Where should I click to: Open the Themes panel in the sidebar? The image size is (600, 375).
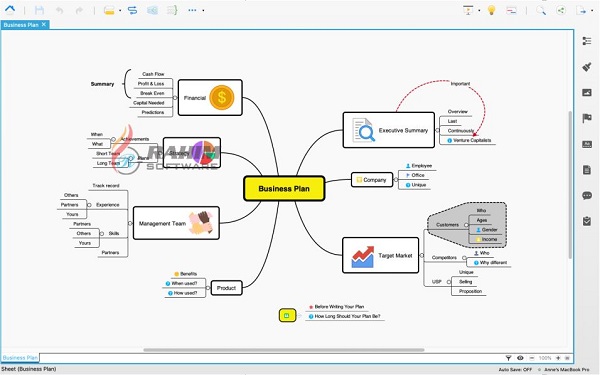pyautogui.click(x=587, y=144)
